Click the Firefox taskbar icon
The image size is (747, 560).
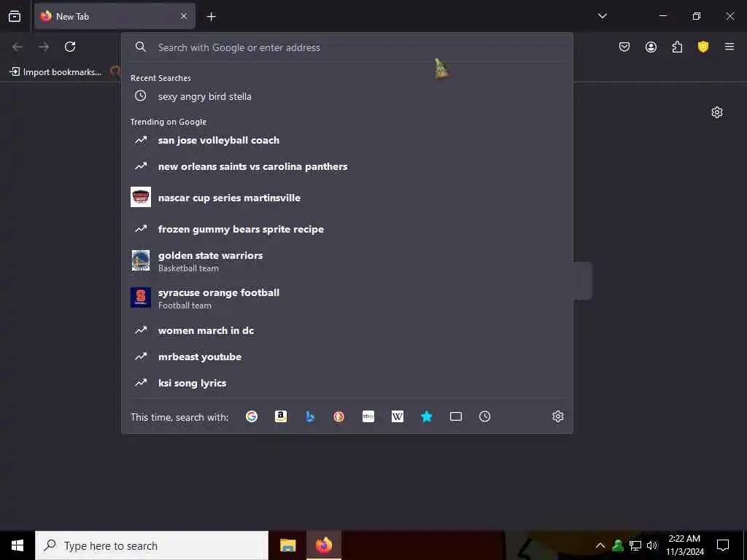pos(323,545)
